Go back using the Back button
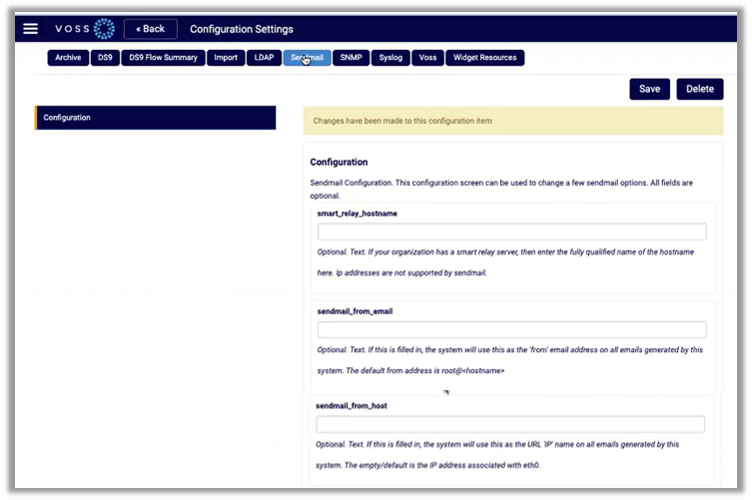Viewport: 752px width, 500px height. [151, 29]
